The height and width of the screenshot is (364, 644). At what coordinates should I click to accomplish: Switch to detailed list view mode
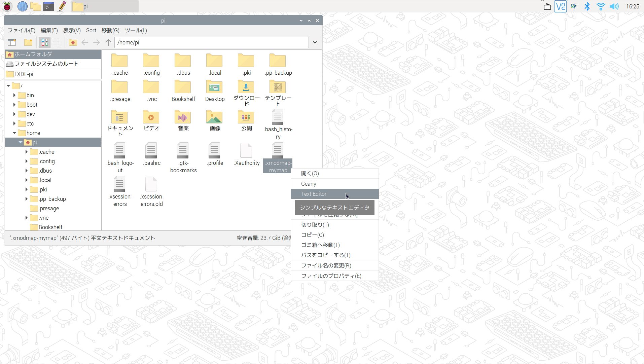pyautogui.click(x=57, y=42)
